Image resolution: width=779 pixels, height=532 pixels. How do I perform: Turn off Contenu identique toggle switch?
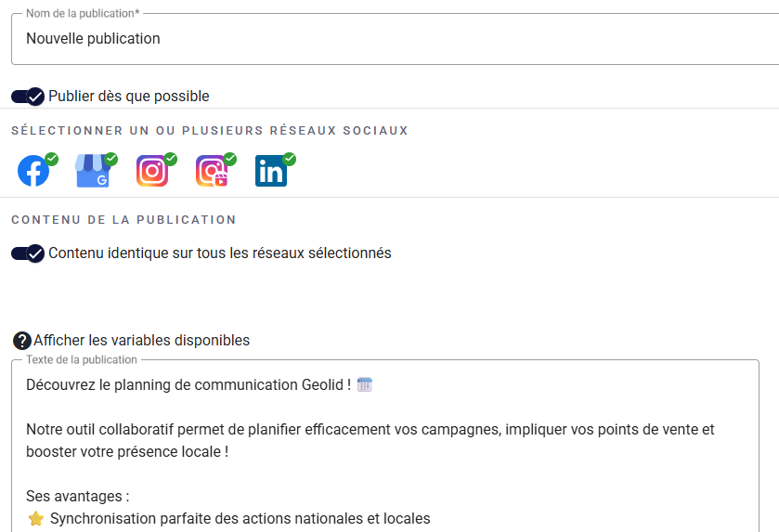28,253
